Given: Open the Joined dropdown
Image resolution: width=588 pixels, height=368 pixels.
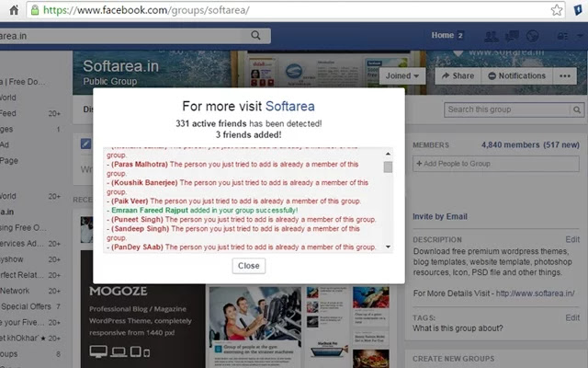Looking at the screenshot, I should (x=402, y=75).
